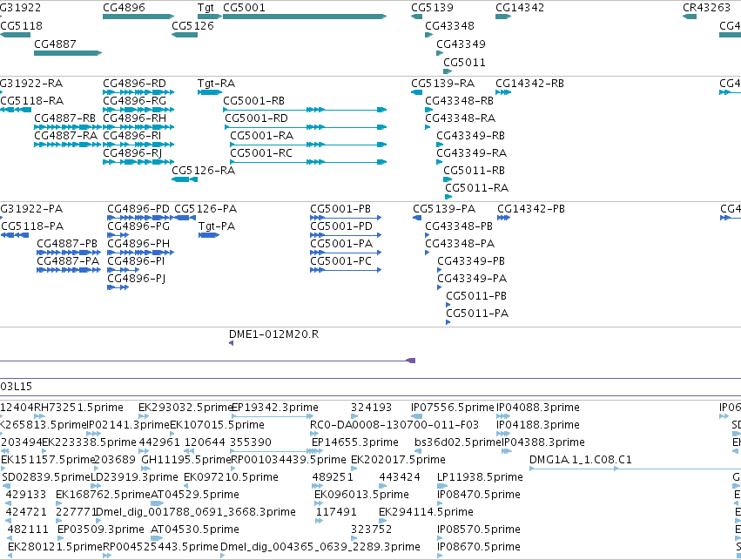Click protein CG43349-PB
The width and height of the screenshot is (741, 560).
click(x=440, y=270)
